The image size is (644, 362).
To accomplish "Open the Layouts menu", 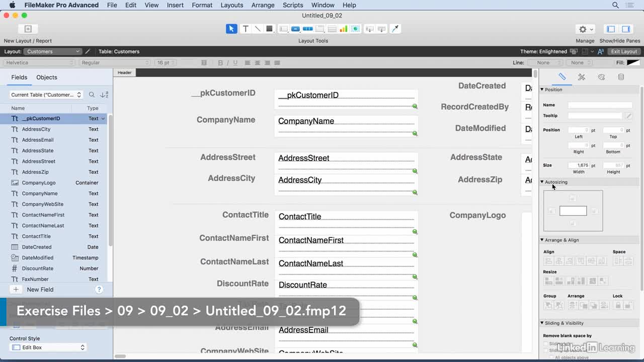I will pyautogui.click(x=232, y=5).
